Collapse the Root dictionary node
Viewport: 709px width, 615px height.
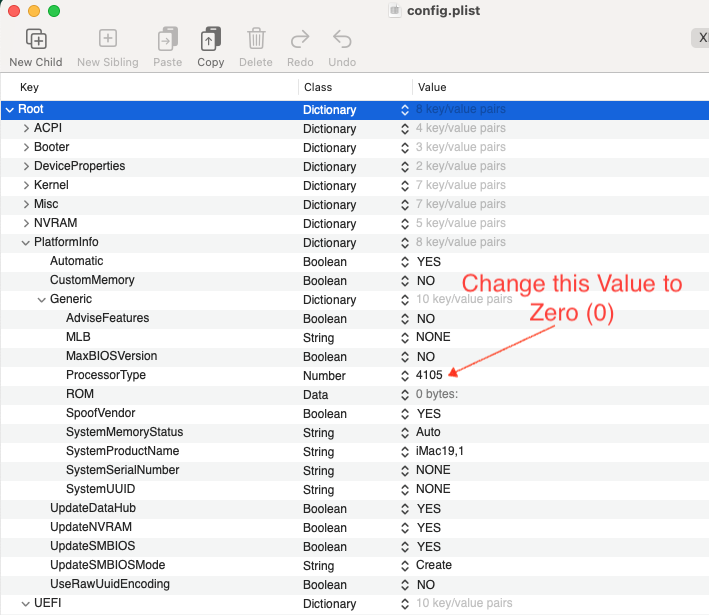9,109
